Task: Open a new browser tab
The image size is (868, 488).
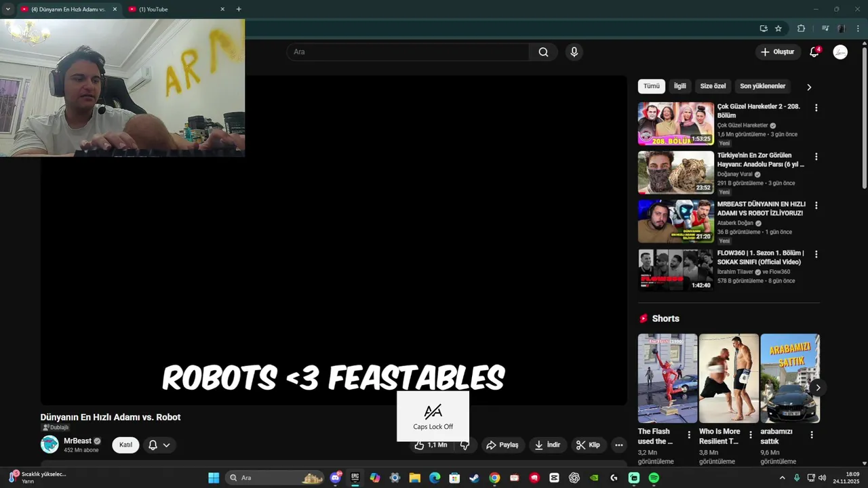Action: point(239,9)
